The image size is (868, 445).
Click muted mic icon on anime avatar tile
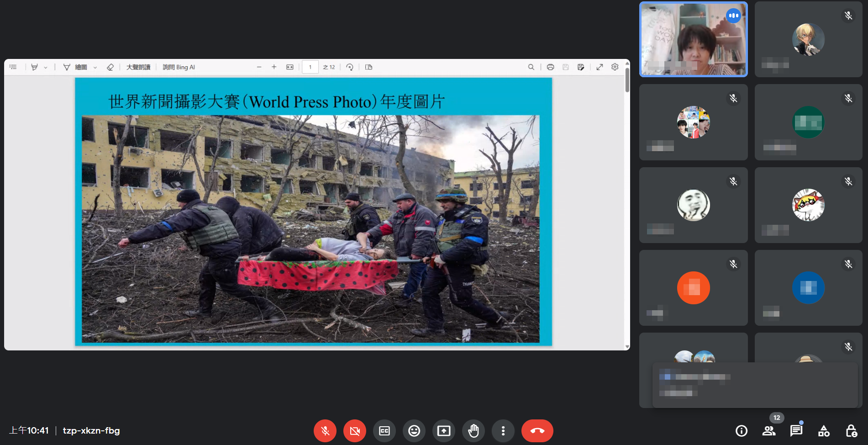pos(848,16)
